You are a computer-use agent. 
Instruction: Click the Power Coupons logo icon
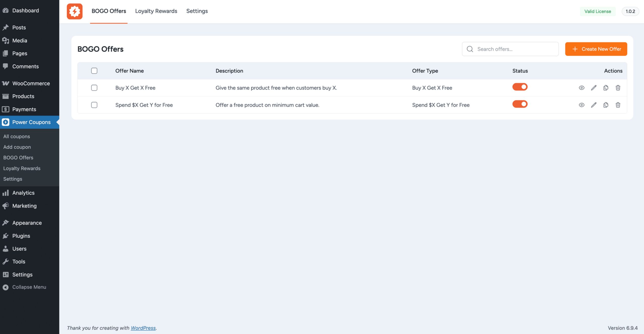tap(74, 11)
